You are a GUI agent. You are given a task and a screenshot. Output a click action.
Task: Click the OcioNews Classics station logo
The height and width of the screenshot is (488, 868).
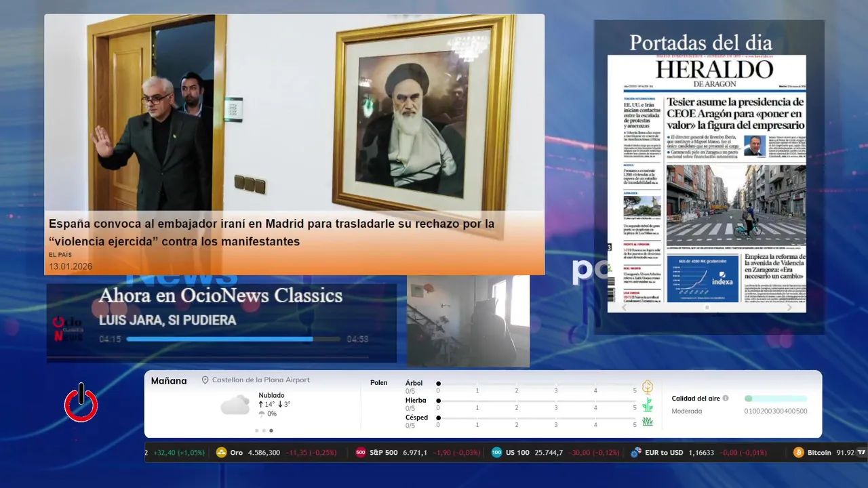coord(68,329)
